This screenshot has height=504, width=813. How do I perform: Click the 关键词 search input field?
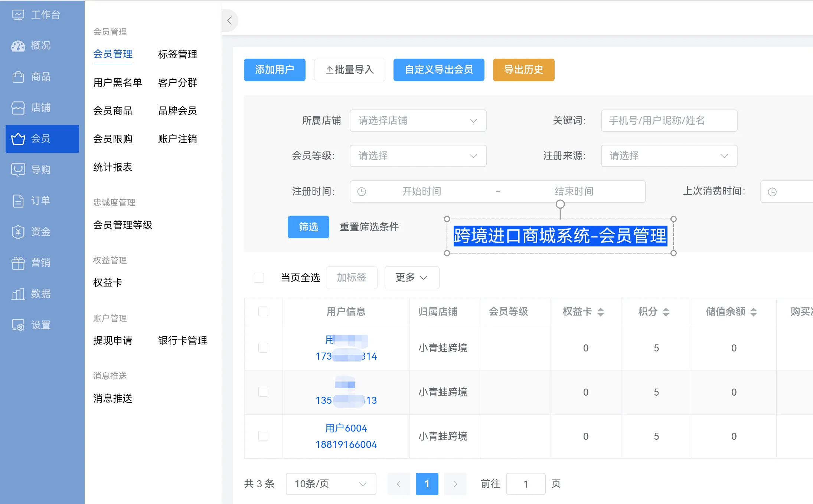coord(669,121)
